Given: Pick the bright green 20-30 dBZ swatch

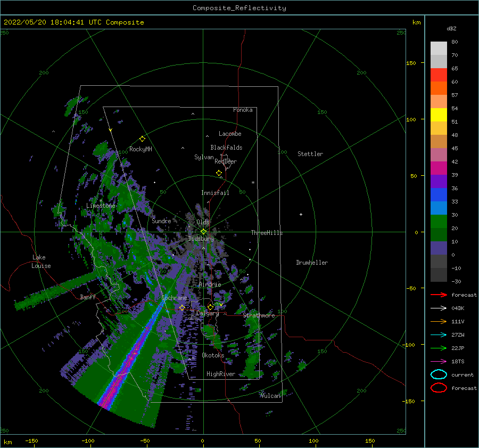Looking at the screenshot, I should click(439, 222).
